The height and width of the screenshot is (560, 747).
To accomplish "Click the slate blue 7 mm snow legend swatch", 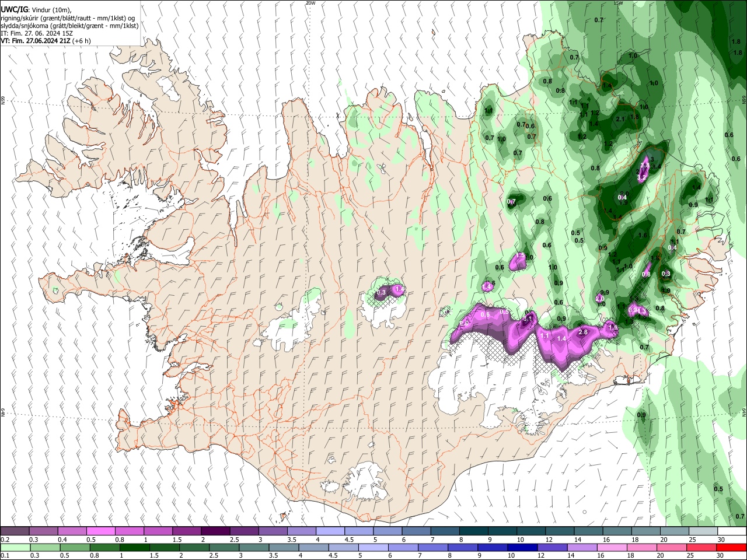I will [445, 531].
